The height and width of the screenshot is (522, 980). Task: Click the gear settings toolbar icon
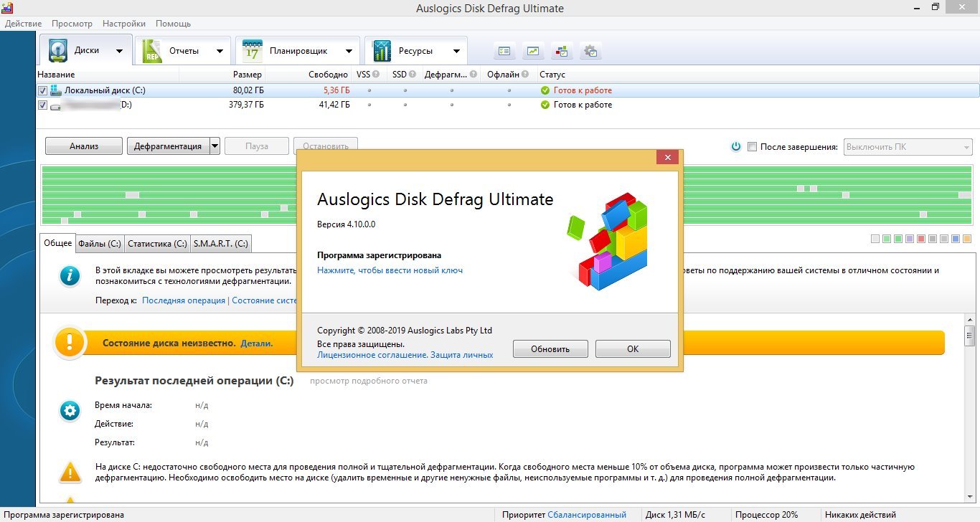coord(590,51)
